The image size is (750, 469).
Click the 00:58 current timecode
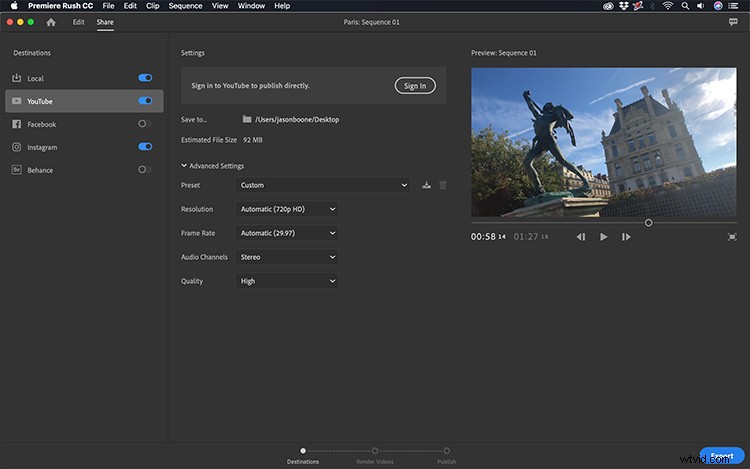point(488,237)
